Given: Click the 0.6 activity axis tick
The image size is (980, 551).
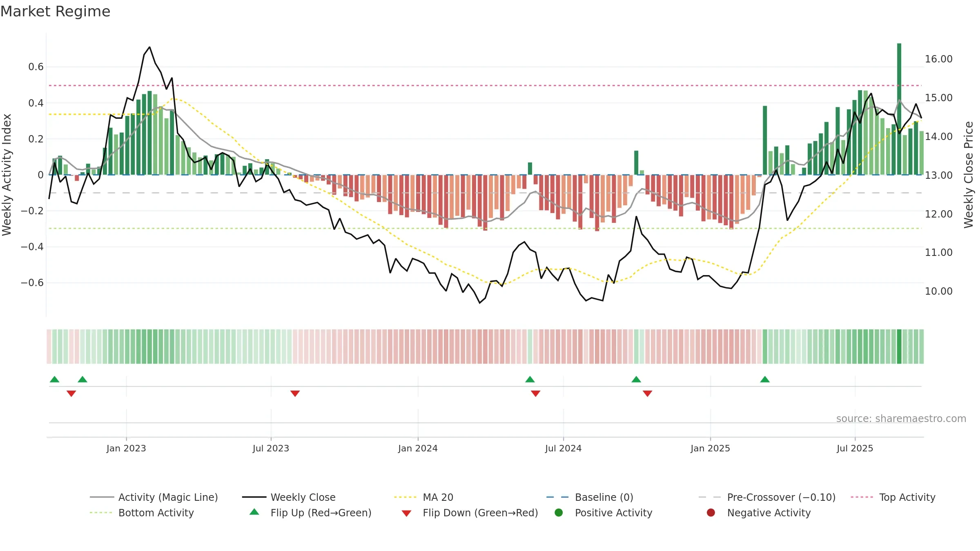Looking at the screenshot, I should [36, 67].
